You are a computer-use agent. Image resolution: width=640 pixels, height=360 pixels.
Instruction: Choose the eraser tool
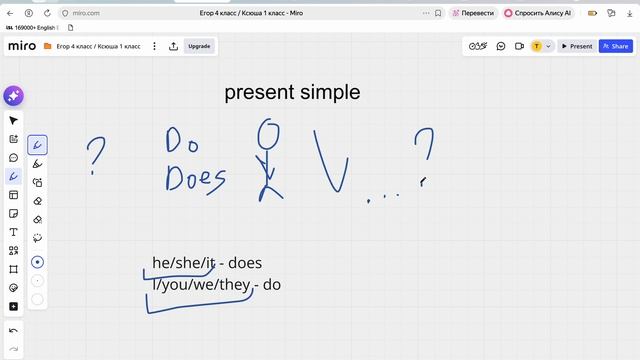(x=38, y=201)
